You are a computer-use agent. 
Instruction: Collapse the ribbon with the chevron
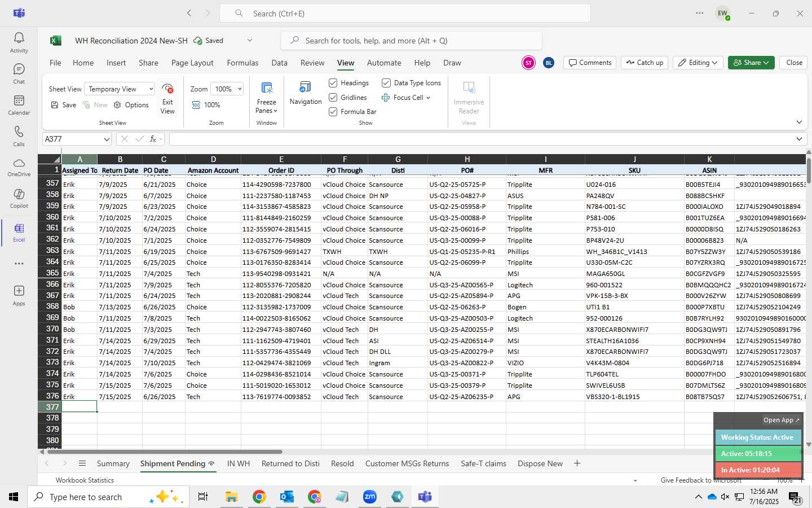coord(799,122)
